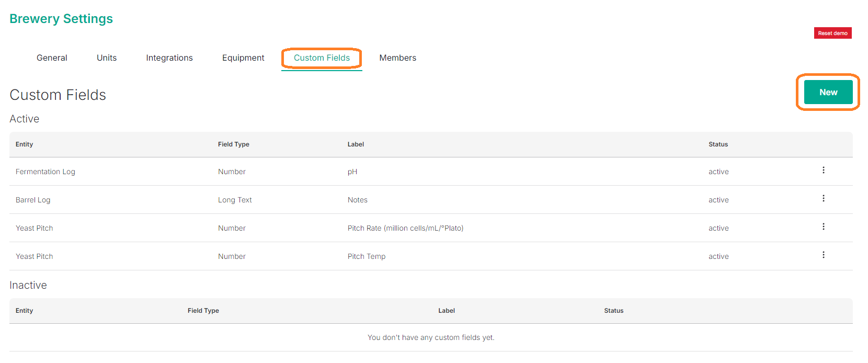Image resolution: width=868 pixels, height=363 pixels.
Task: Click the Fermentation Log entity cell
Action: (x=45, y=172)
